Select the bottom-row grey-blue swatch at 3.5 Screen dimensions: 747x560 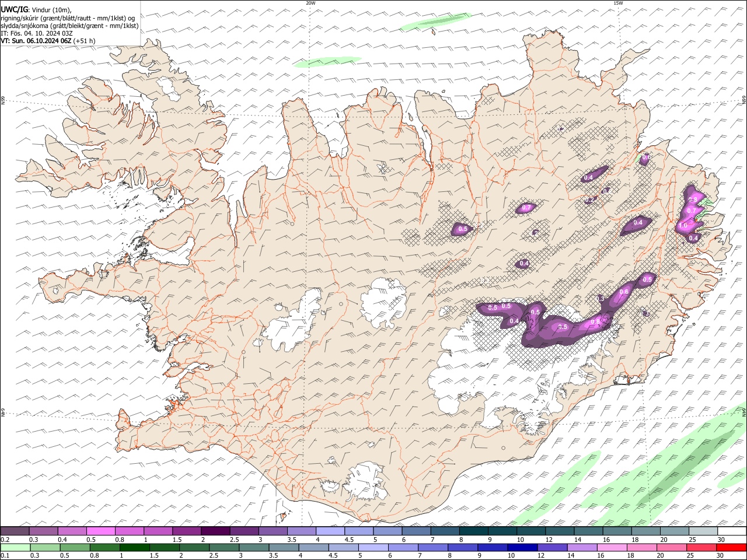[283, 548]
